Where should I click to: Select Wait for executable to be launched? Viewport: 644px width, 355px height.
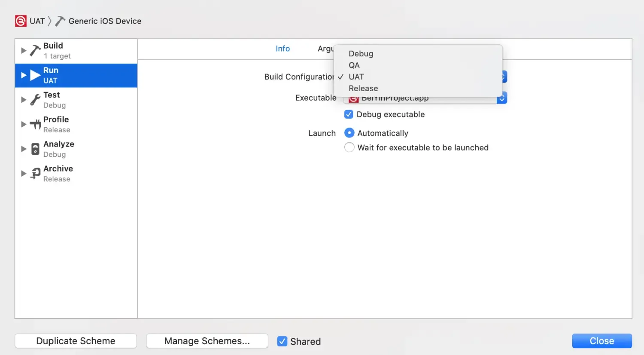(349, 147)
